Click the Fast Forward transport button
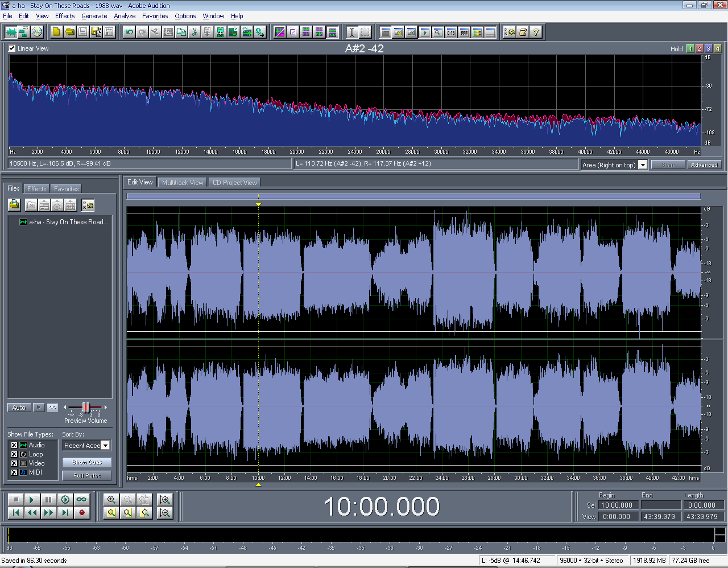The height and width of the screenshot is (568, 728). 49,512
